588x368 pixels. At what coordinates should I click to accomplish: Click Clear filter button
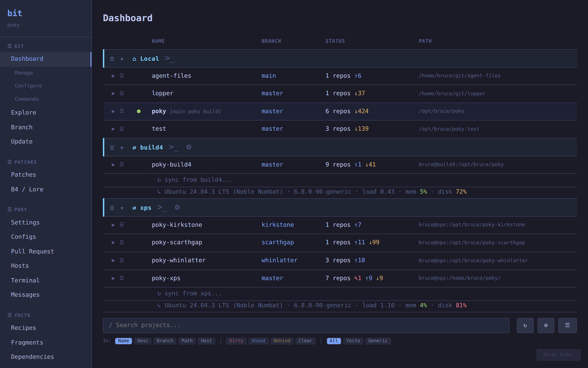(305, 341)
